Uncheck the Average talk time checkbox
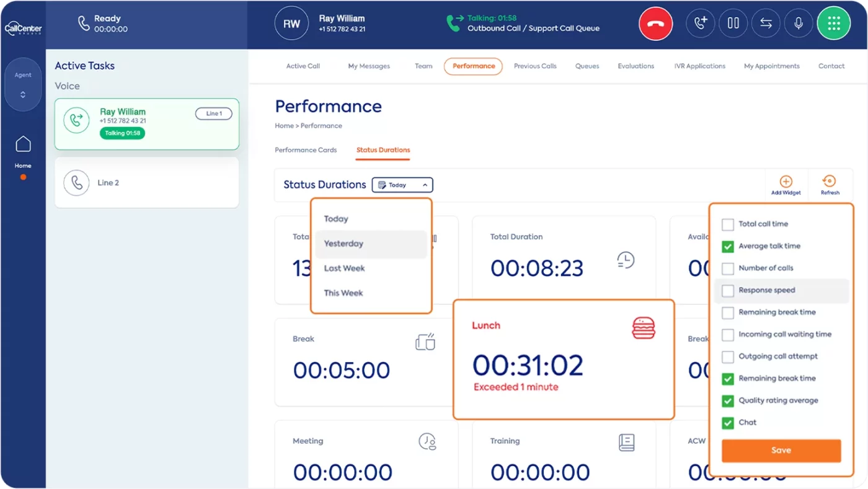The width and height of the screenshot is (868, 489). (728, 247)
